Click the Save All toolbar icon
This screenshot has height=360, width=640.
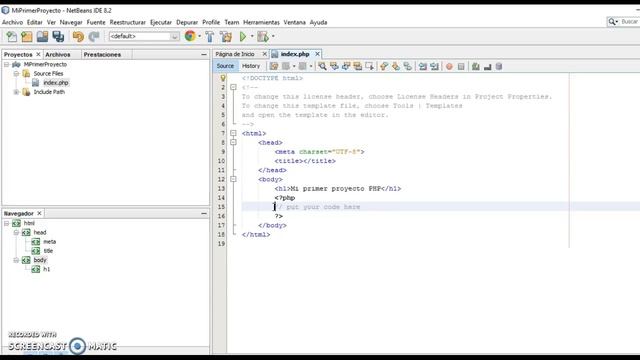58,36
